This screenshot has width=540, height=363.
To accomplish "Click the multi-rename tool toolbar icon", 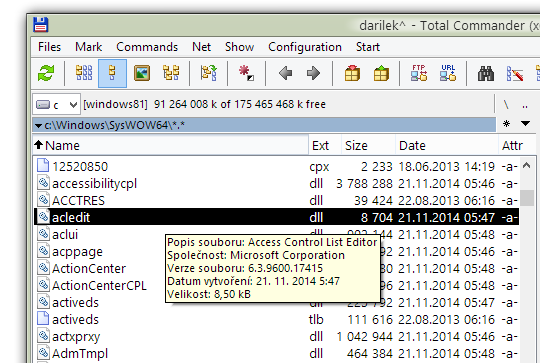I will [x=515, y=73].
